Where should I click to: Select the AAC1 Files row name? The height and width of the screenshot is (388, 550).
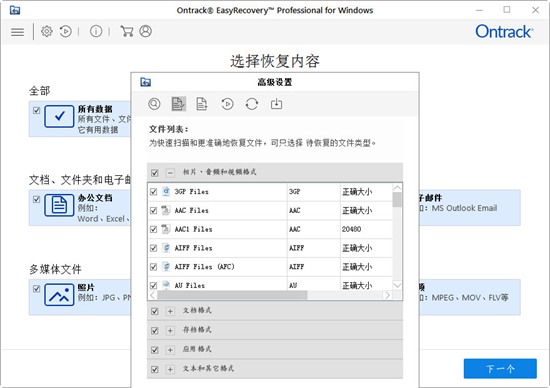193,229
